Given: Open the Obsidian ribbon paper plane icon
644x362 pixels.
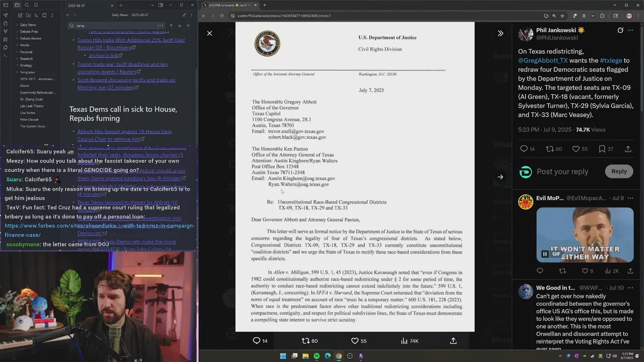Looking at the screenshot, I should (6, 15).
